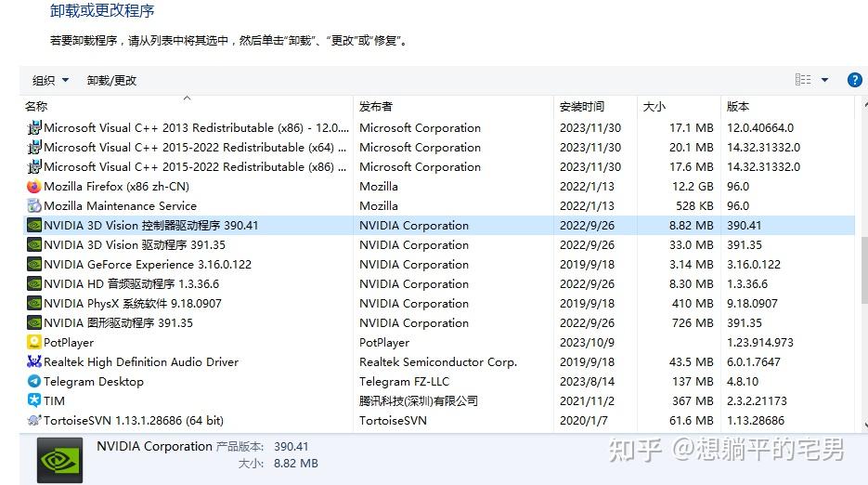Screen dimensions: 868x485
Task: Click the NVIDIA graphics driver 391.35 icon
Action: [x=34, y=322]
